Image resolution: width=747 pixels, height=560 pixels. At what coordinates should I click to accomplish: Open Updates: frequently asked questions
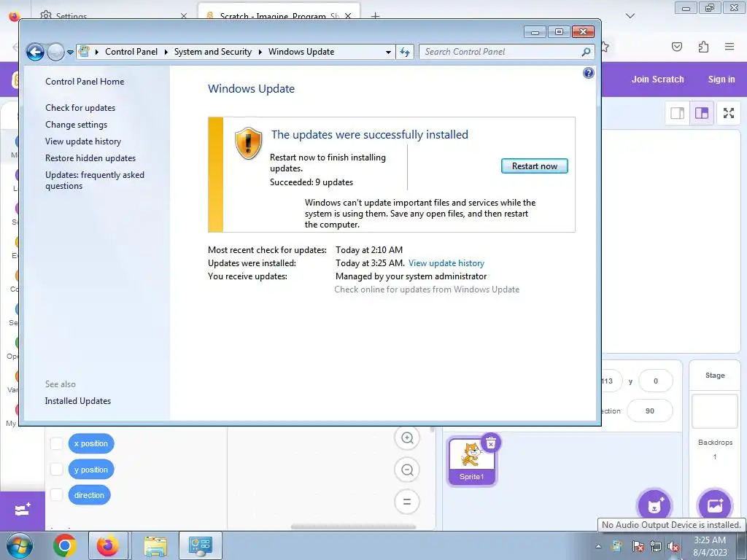coord(95,181)
